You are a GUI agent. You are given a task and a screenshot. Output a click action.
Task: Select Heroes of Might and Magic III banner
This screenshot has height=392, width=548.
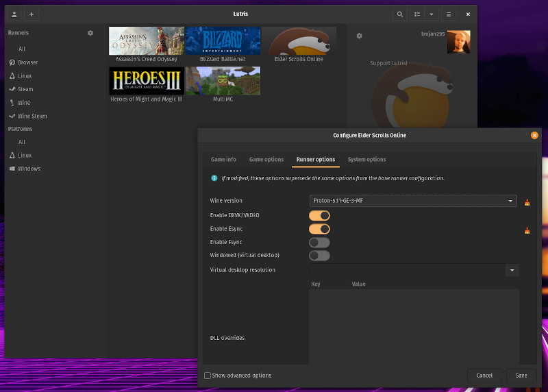point(147,81)
